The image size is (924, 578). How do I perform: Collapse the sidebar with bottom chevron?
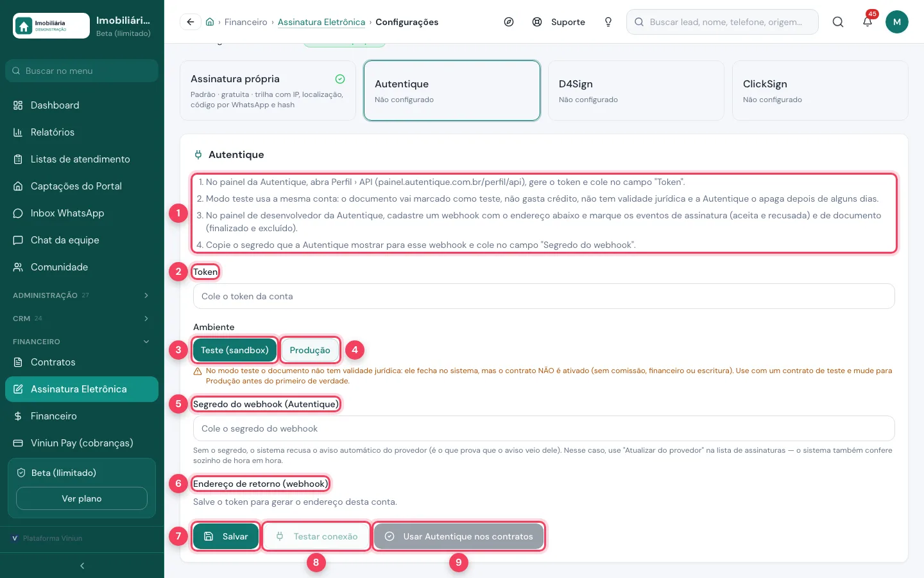[82, 566]
